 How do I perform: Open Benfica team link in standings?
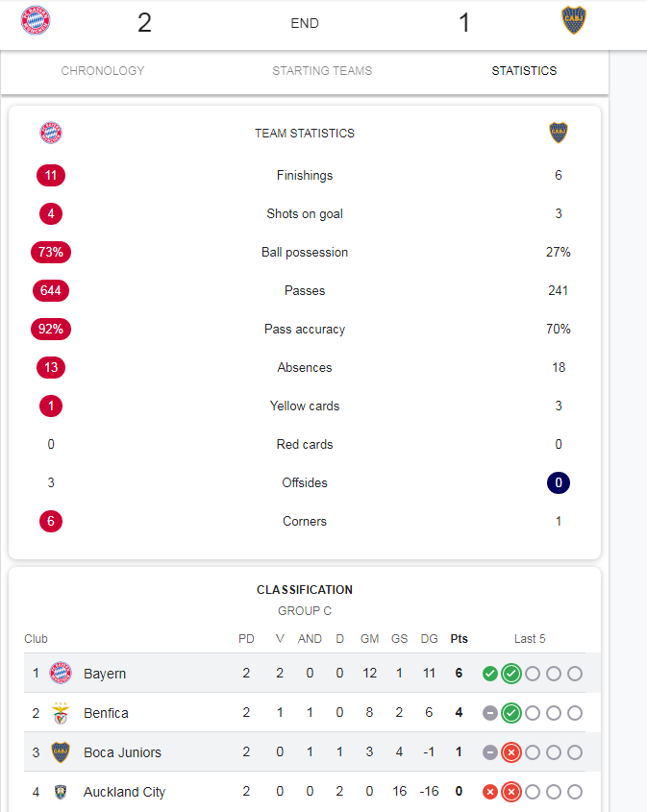click(x=106, y=713)
